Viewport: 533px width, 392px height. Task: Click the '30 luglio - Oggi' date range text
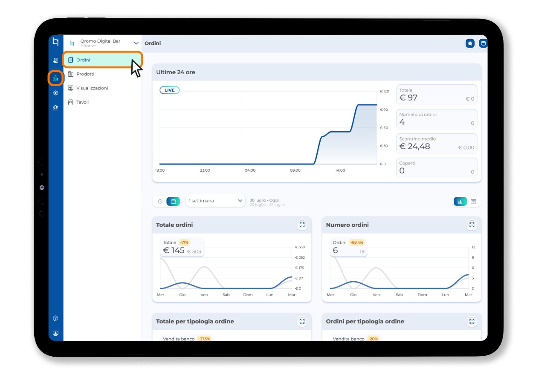pos(264,200)
